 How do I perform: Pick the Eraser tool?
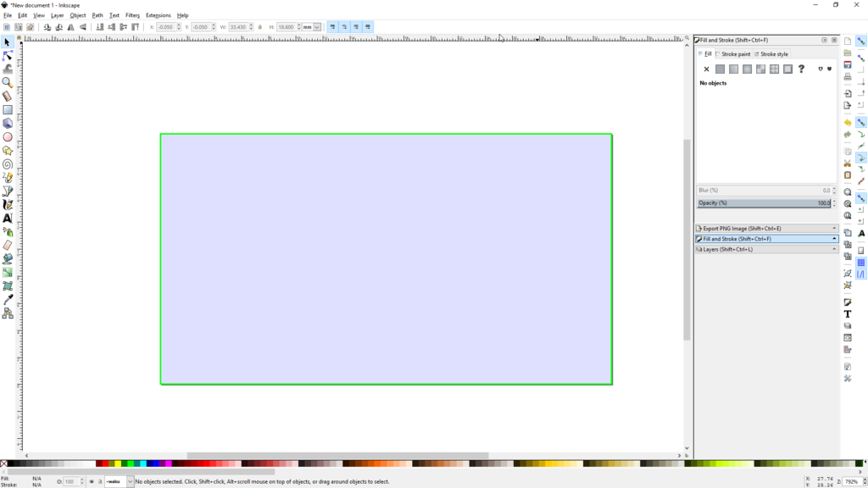tap(7, 245)
